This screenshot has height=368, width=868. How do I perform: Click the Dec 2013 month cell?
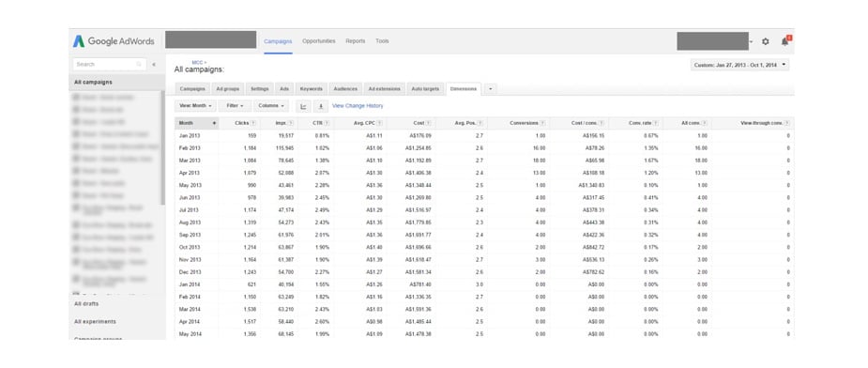click(190, 272)
